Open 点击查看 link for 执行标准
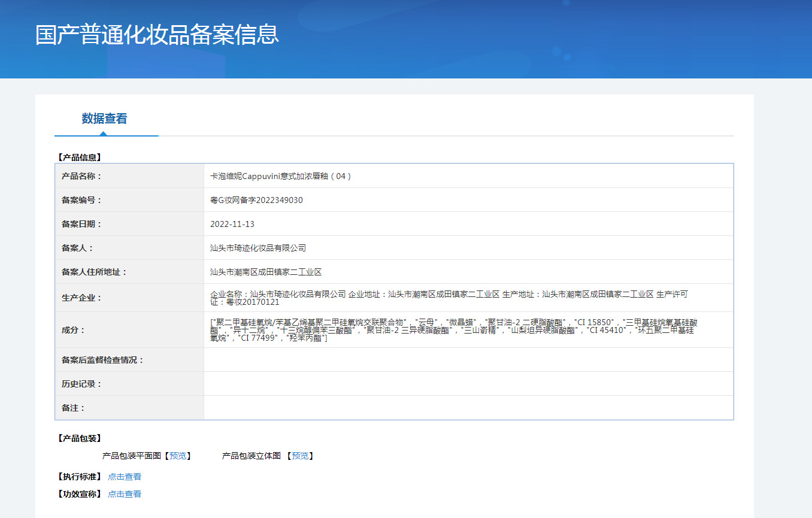This screenshot has height=518, width=812. coord(125,477)
